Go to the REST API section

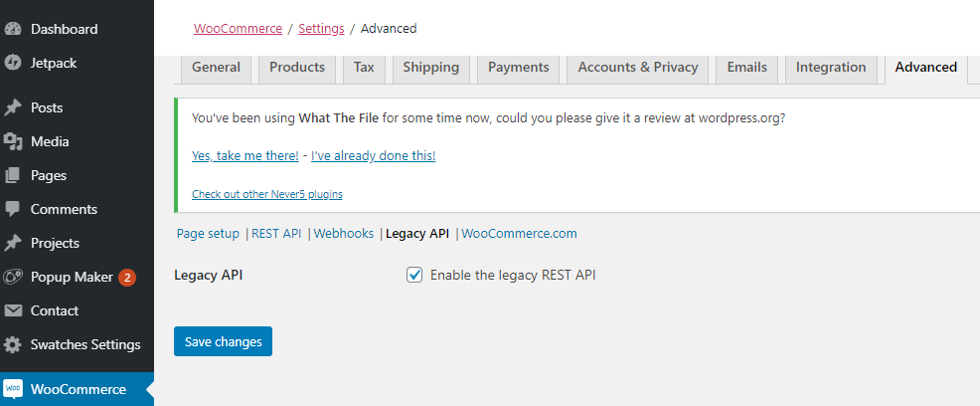pyautogui.click(x=276, y=234)
